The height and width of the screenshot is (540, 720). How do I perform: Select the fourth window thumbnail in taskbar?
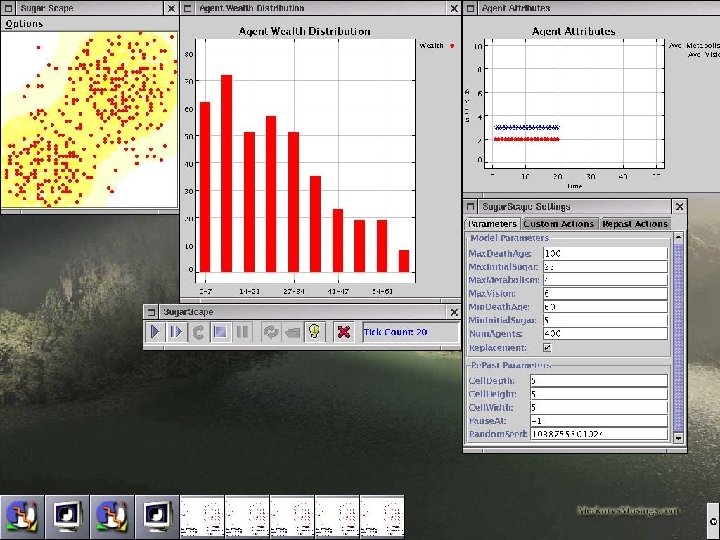(337, 517)
